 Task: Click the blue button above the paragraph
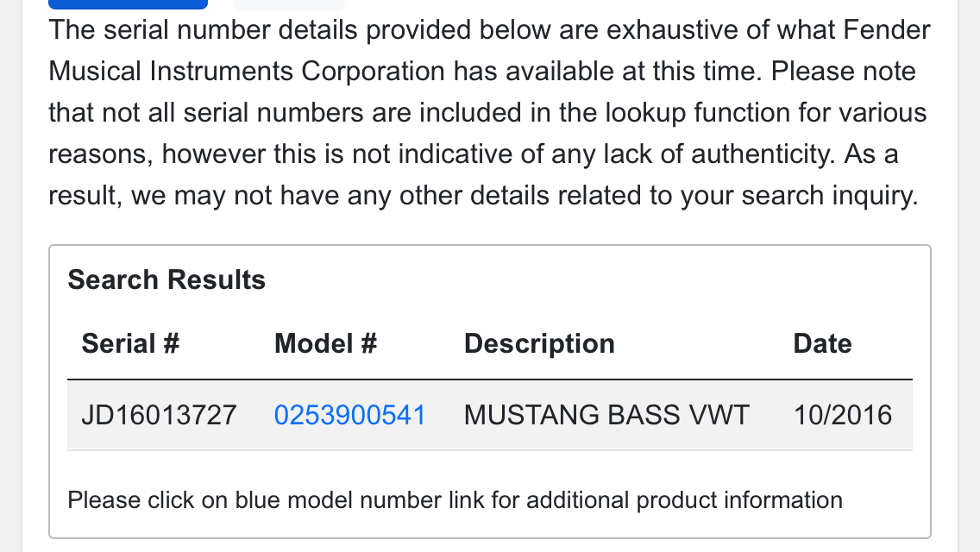click(x=128, y=3)
